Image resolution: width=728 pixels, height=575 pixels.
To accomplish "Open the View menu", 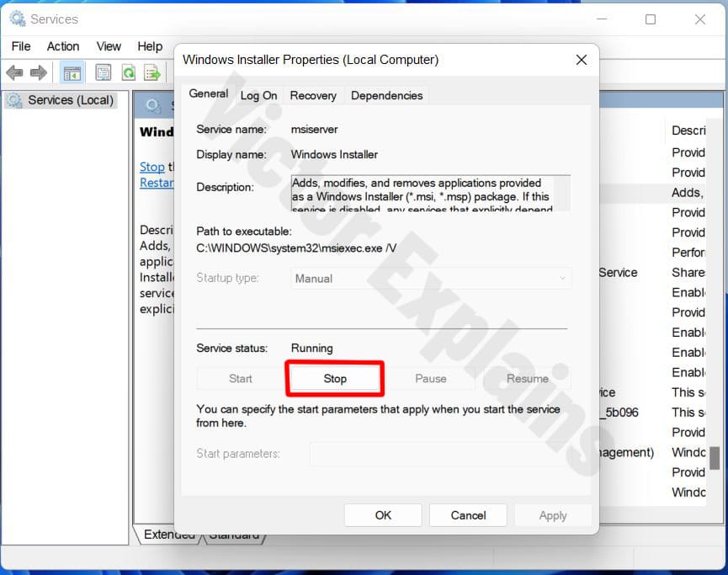I will (x=109, y=46).
